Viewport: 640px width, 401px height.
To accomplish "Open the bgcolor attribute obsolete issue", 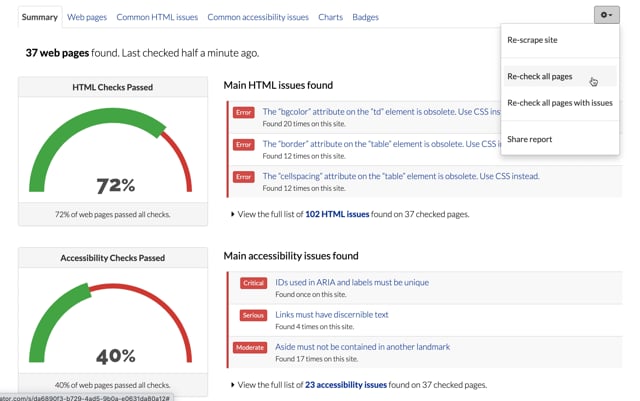I will tap(380, 112).
